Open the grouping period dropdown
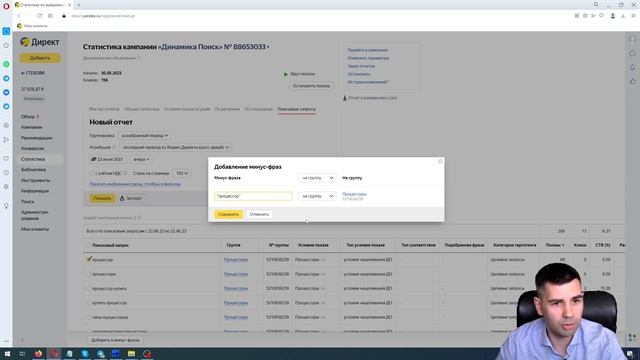Viewport: 640px width, 360px height. point(144,136)
